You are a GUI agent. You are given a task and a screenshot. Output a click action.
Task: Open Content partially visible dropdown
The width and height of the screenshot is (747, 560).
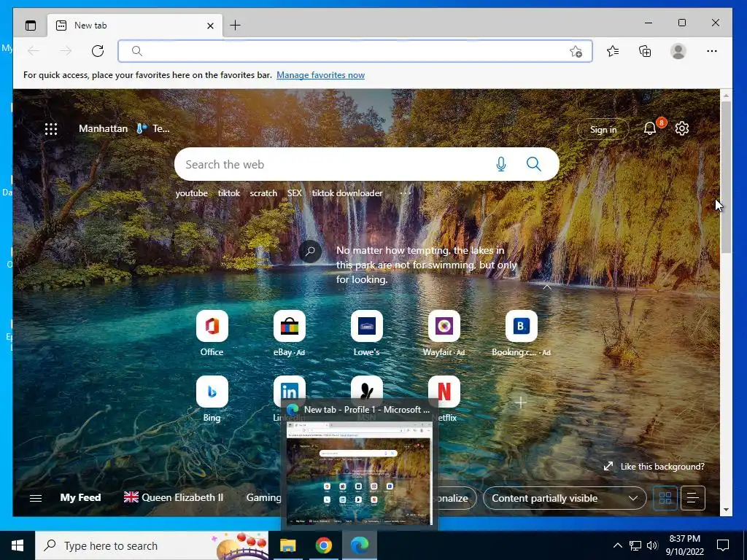[565, 498]
